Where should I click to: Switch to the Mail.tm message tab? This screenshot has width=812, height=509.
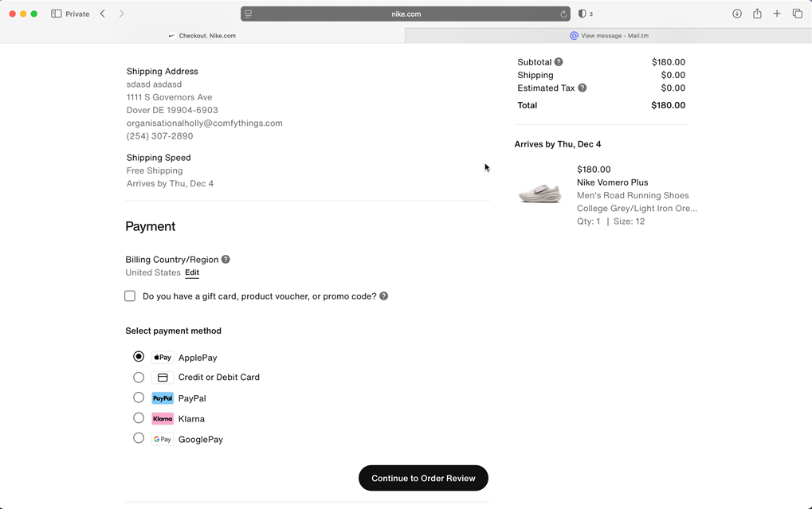[x=609, y=35]
